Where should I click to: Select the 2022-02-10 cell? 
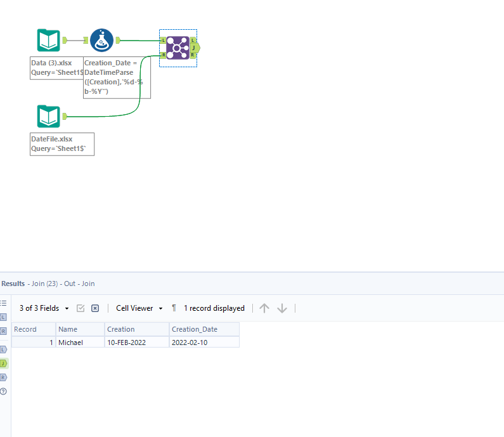pyautogui.click(x=204, y=342)
